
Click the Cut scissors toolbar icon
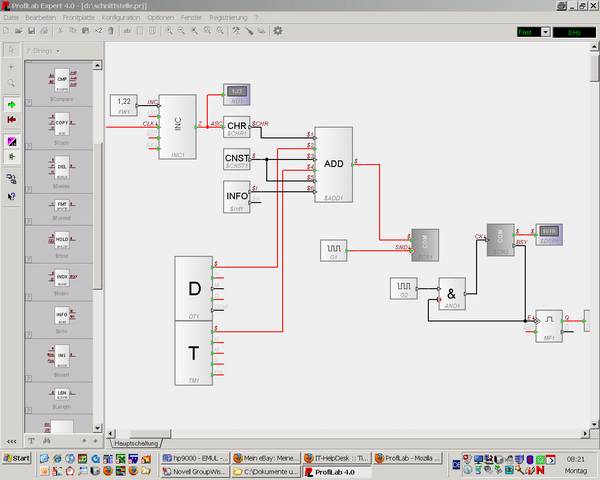(x=60, y=31)
